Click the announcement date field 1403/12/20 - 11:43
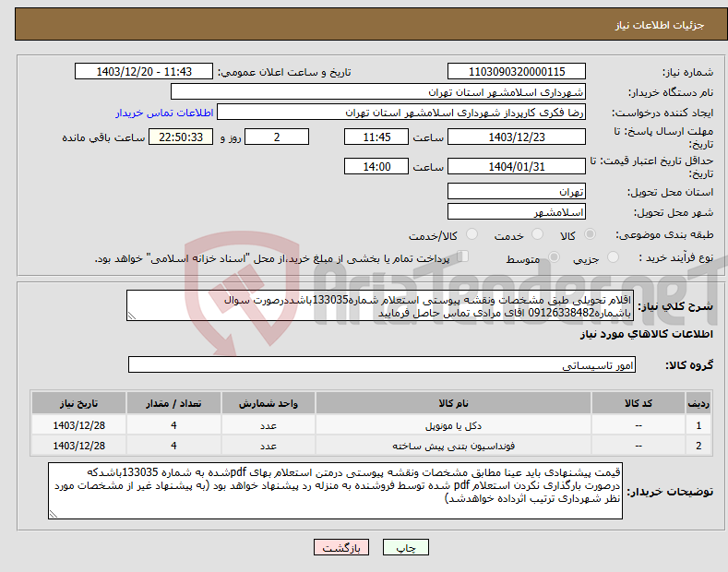728x572 pixels. click(x=144, y=72)
